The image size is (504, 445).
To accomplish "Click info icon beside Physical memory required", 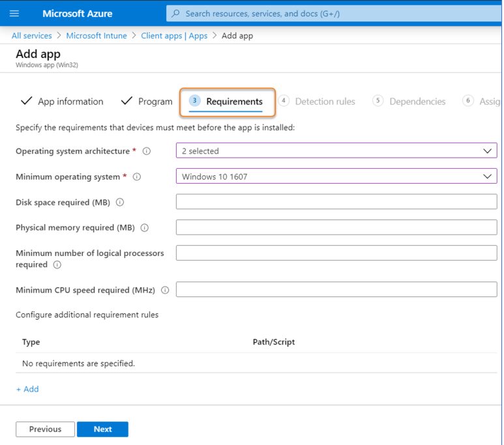I will (145, 228).
